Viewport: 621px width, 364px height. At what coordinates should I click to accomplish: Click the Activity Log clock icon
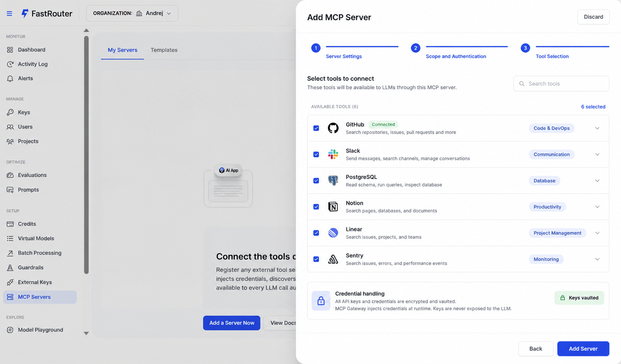click(x=10, y=64)
